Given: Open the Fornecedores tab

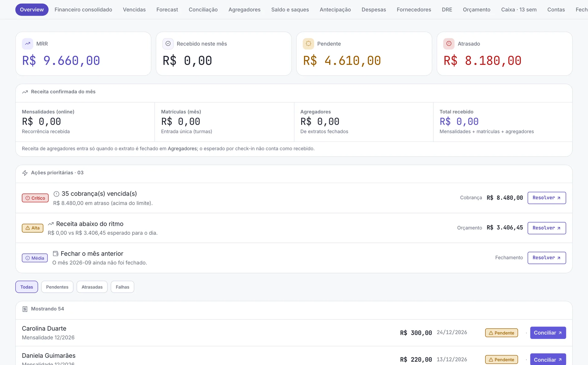Looking at the screenshot, I should 414,10.
